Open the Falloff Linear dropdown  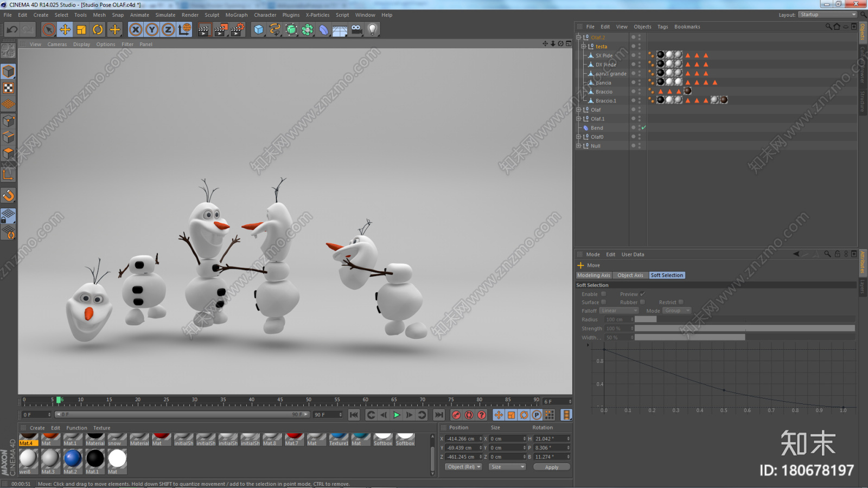coord(619,311)
